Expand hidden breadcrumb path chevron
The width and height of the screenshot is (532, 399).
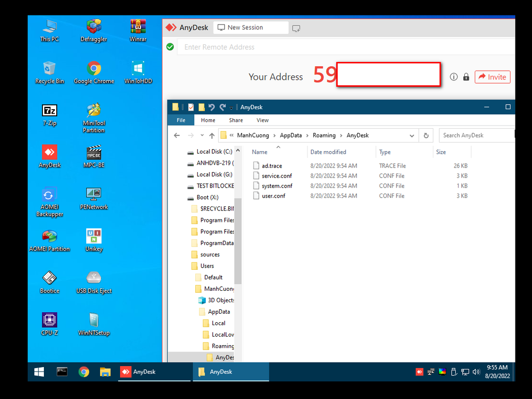tap(232, 135)
